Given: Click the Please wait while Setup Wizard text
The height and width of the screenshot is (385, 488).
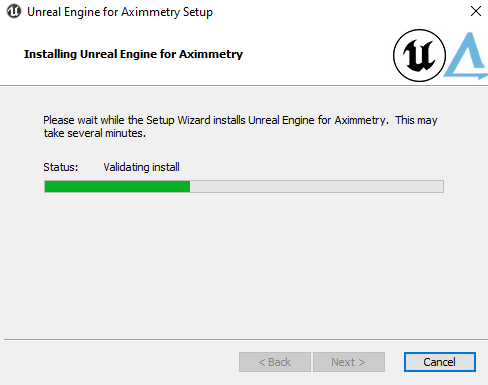Looking at the screenshot, I should tap(240, 120).
